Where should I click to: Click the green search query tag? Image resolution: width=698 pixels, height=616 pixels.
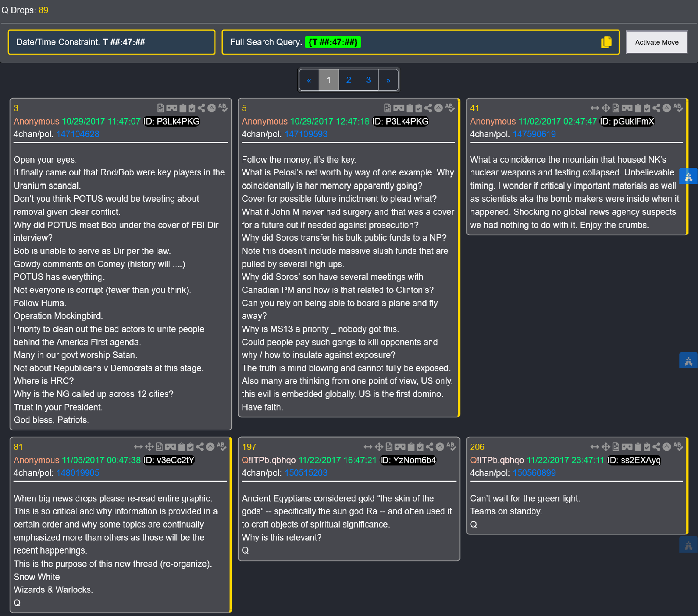click(333, 42)
